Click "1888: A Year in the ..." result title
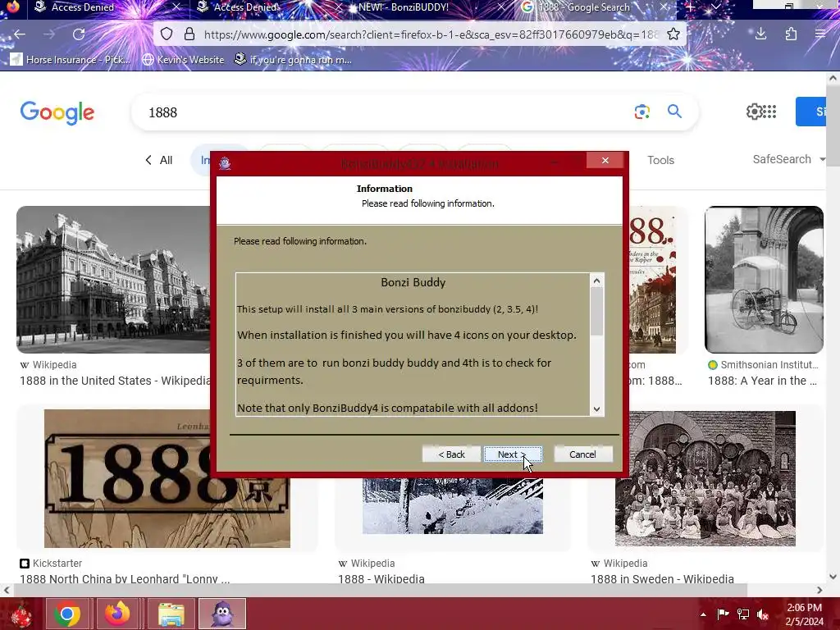This screenshot has width=840, height=630. 762,381
